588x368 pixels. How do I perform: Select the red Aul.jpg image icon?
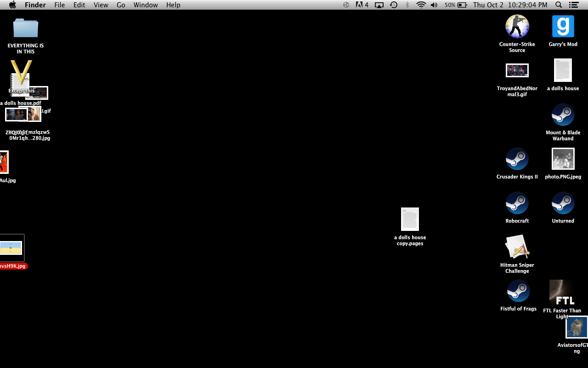click(4, 162)
